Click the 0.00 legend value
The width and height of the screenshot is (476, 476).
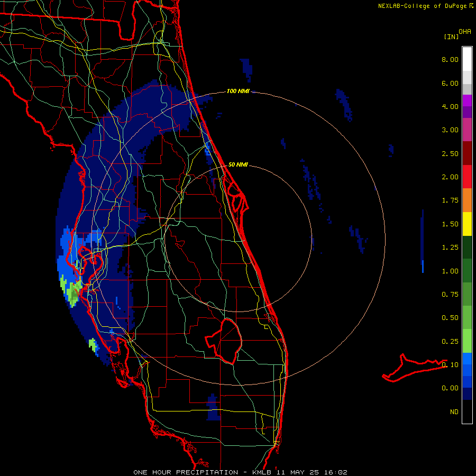click(x=450, y=388)
